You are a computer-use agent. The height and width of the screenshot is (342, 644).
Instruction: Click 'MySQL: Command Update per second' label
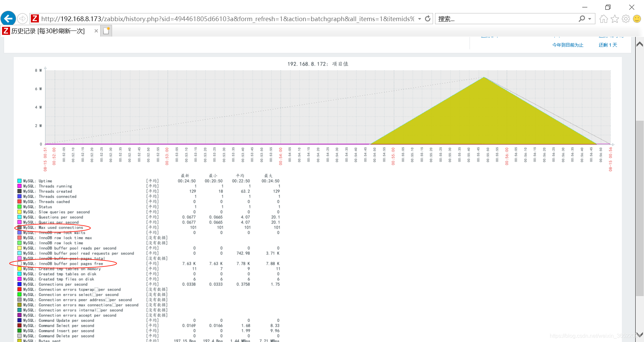(59, 321)
